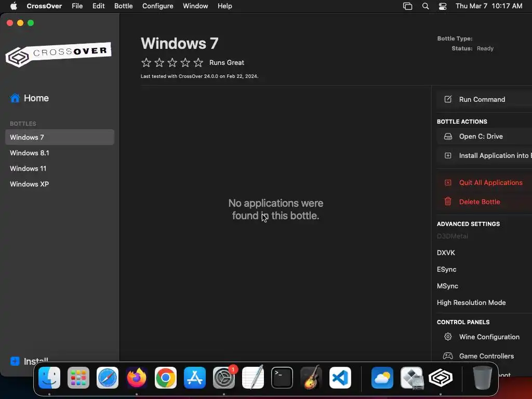Open Spotlight search in menu bar

coord(425,6)
